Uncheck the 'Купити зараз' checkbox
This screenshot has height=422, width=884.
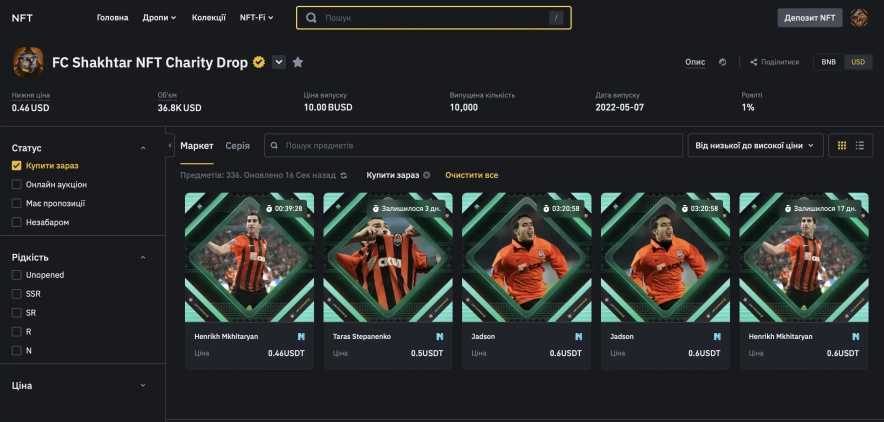click(17, 166)
